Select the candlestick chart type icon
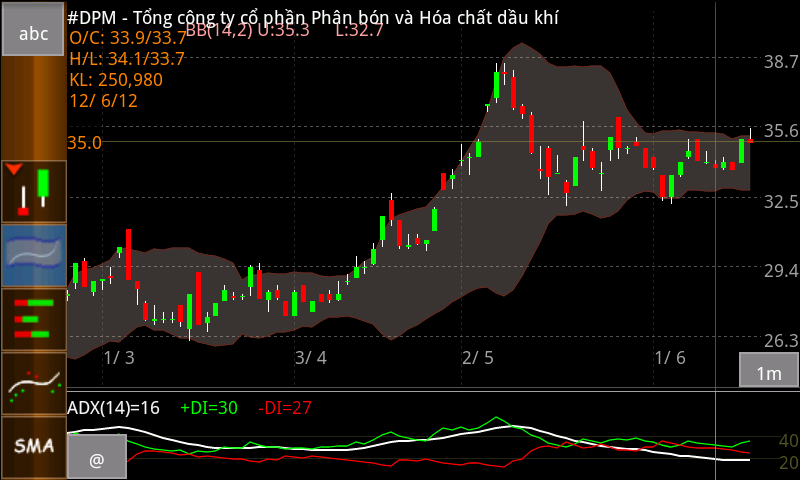Viewport: 800px width, 480px height. [33, 190]
